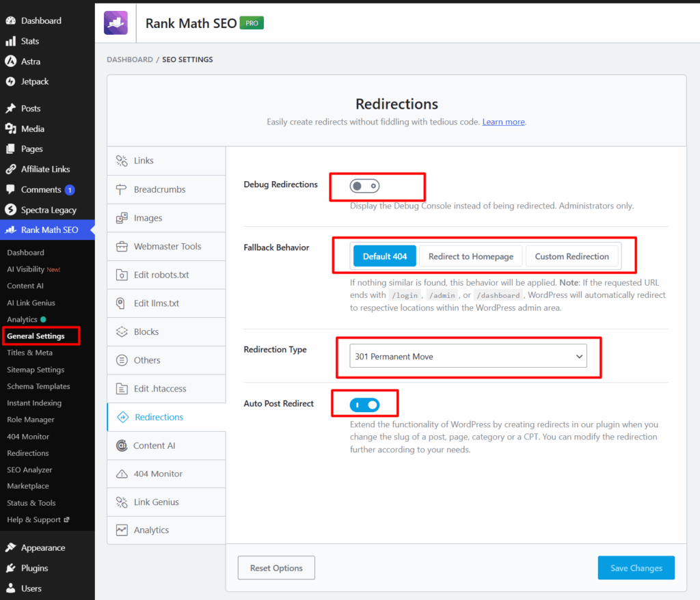Image resolution: width=700 pixels, height=600 pixels.
Task: Open Marketplace submenu item
Action: 28,486
